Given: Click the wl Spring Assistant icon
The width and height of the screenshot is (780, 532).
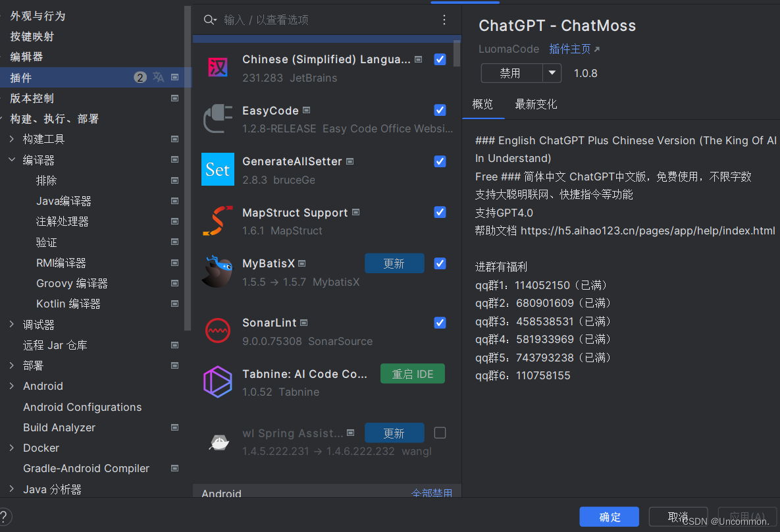Looking at the screenshot, I should tap(219, 442).
